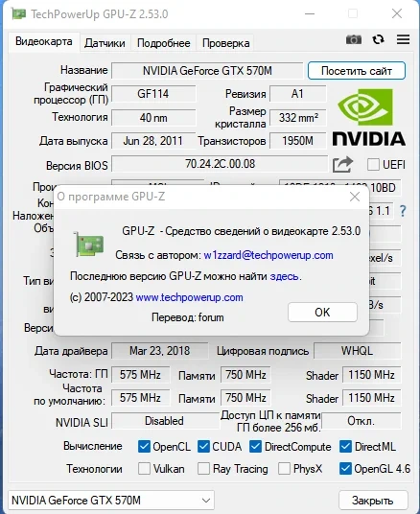Click the 1950M transistors field
Image resolution: width=420 pixels, height=514 pixels.
pyautogui.click(x=297, y=141)
